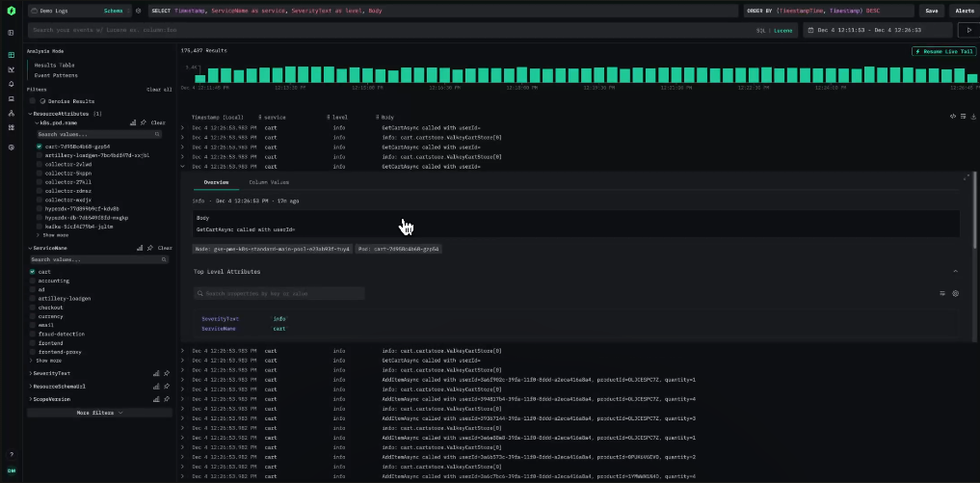Image resolution: width=980 pixels, height=483 pixels.
Task: Open the alerts bell icon in sidebar
Action: (11, 84)
